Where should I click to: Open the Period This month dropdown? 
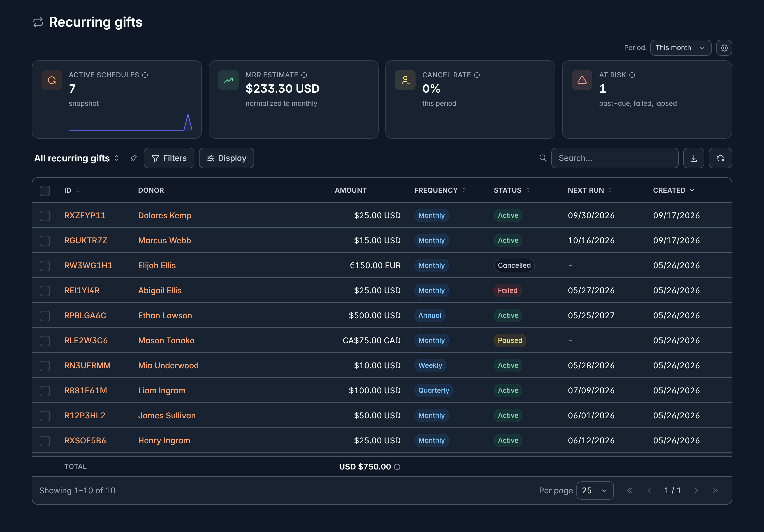(680, 48)
